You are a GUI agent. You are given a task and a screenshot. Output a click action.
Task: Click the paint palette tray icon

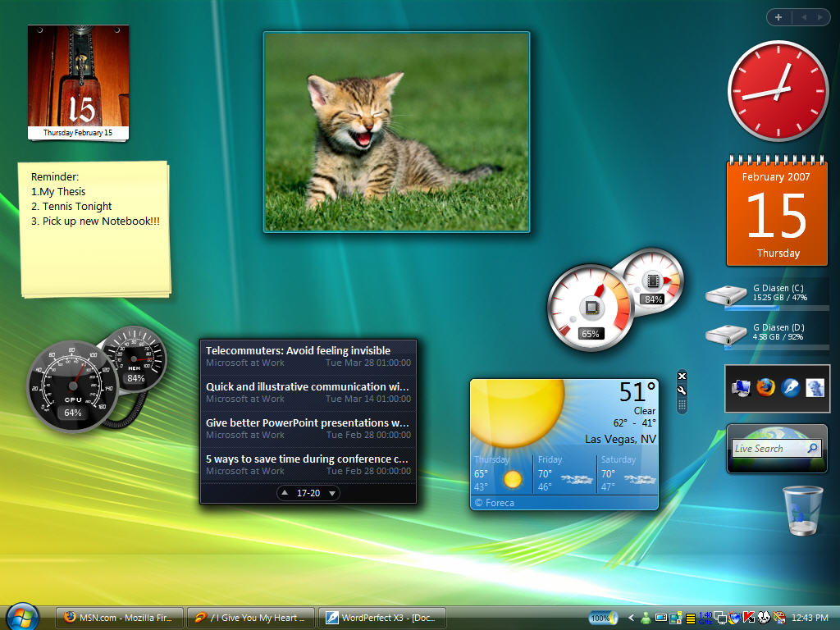coord(779,618)
